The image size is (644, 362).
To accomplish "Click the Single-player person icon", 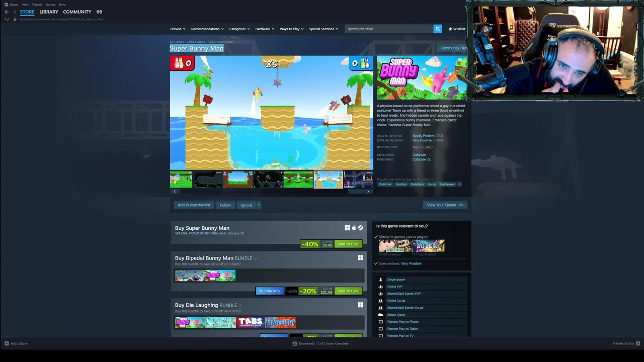I will (380, 280).
